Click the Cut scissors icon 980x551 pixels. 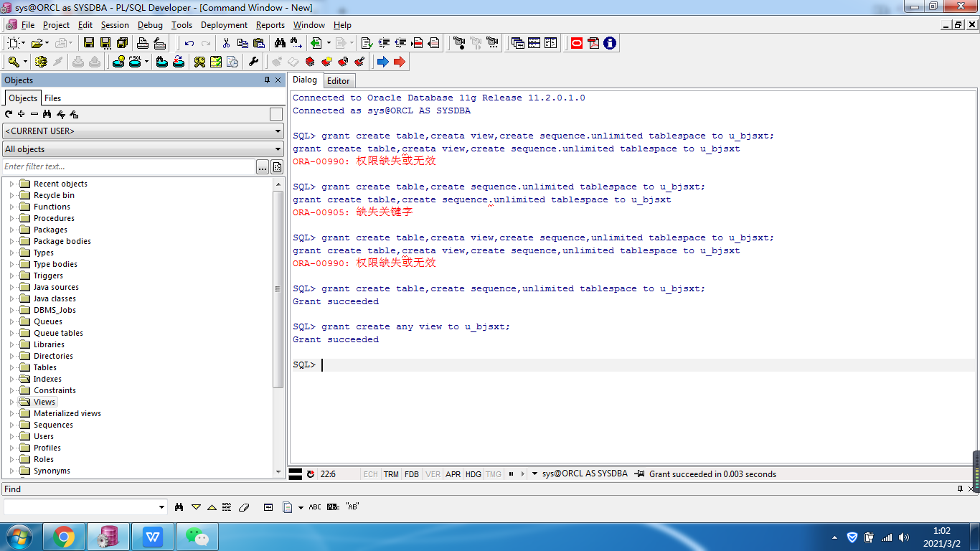click(226, 43)
